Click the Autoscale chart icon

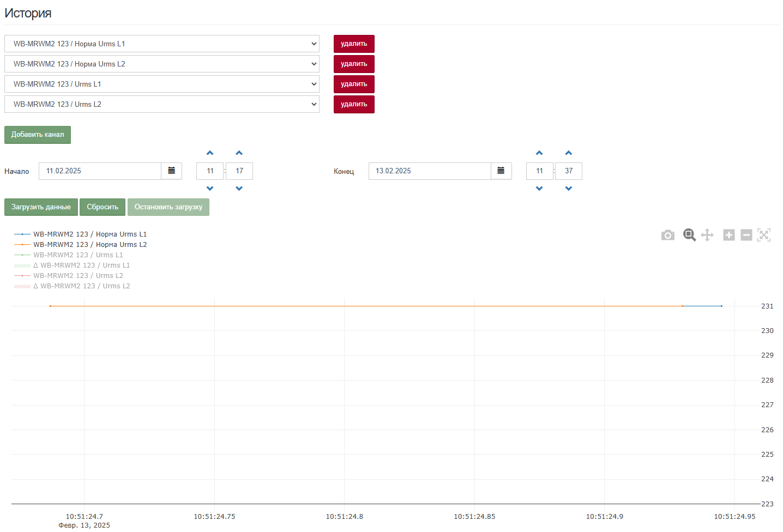(764, 235)
